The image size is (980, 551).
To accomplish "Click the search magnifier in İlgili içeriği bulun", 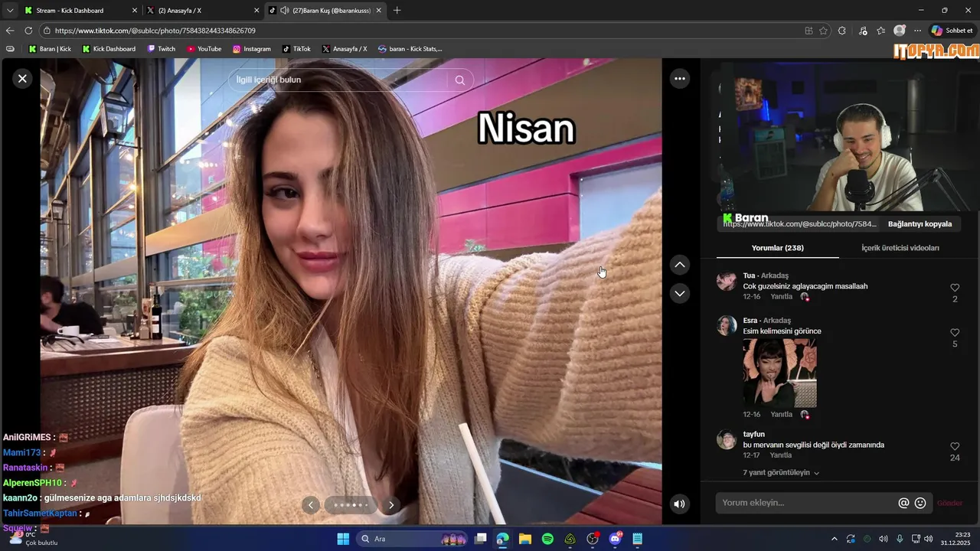I will pos(459,80).
